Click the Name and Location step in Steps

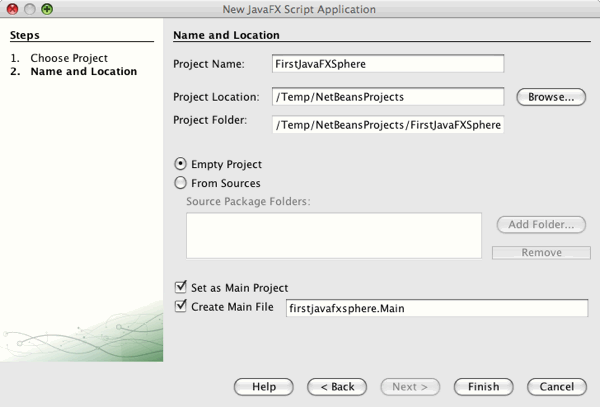(84, 72)
